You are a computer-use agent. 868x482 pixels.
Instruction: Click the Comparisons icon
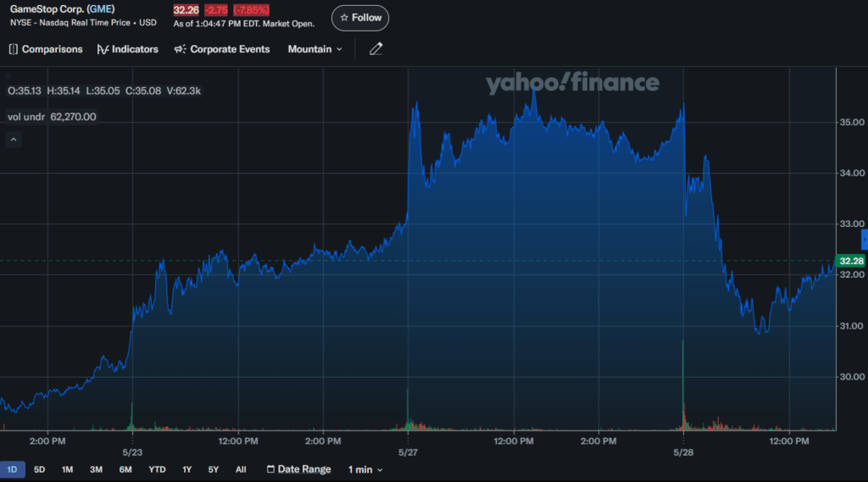point(14,49)
